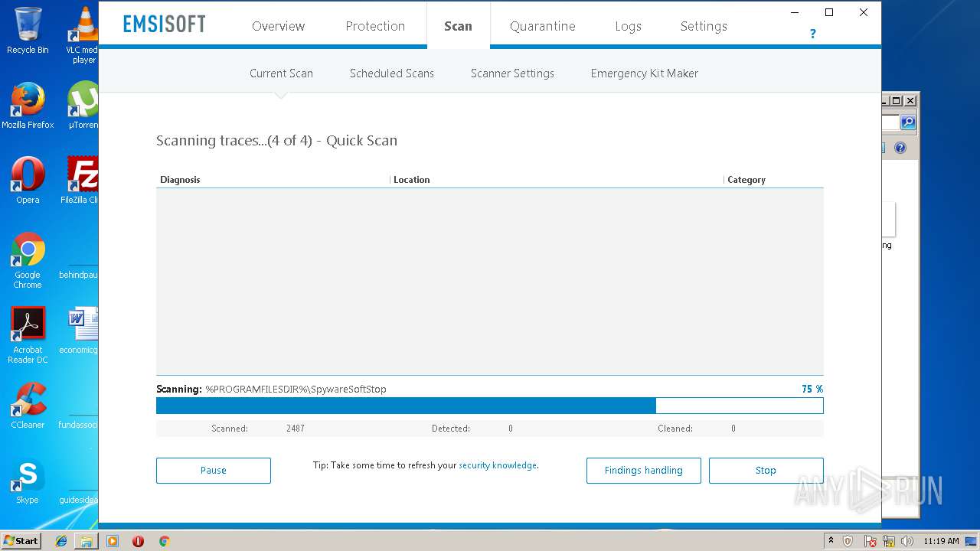
Task: Select the Scan tab
Action: (x=458, y=26)
